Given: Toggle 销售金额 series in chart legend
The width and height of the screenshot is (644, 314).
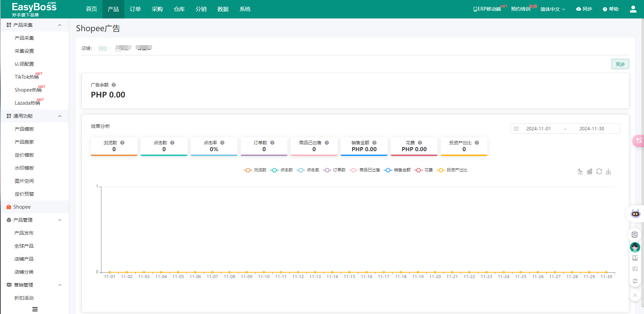Looking at the screenshot, I should [x=397, y=170].
